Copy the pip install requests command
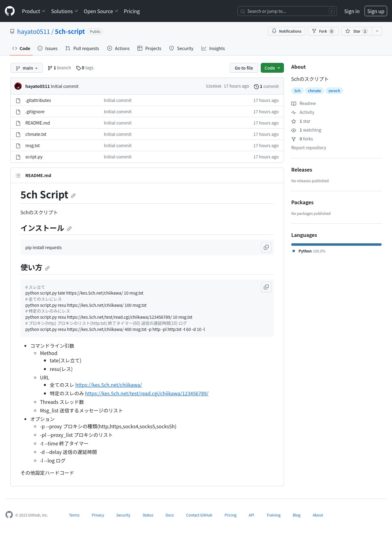 point(266,247)
